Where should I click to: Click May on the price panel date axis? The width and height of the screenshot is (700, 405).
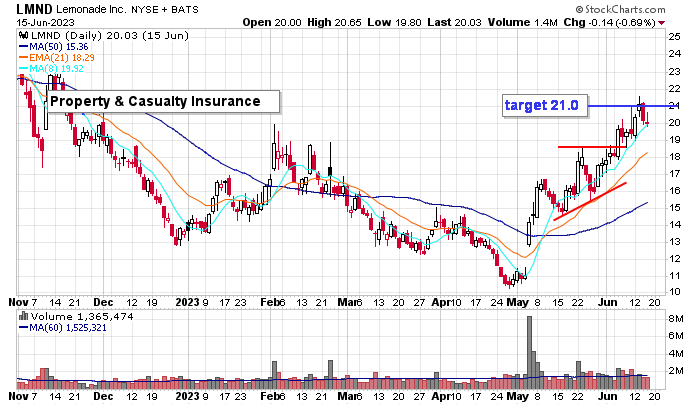click(x=517, y=302)
